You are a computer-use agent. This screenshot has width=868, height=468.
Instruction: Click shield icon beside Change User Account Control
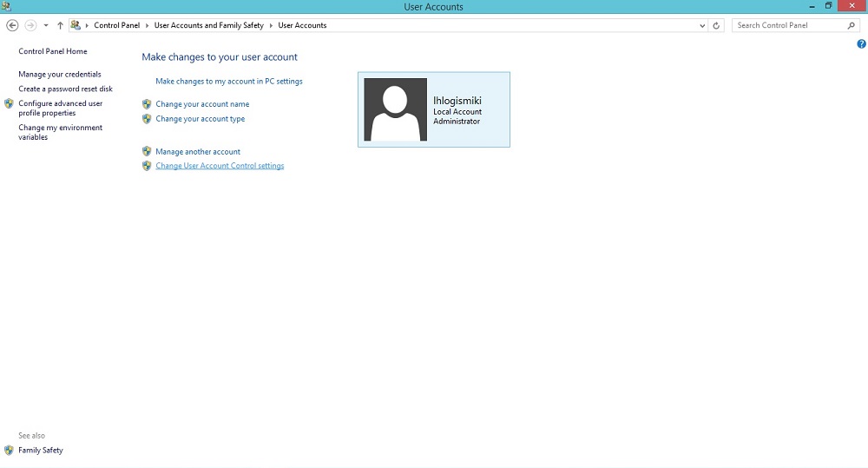[147, 166]
